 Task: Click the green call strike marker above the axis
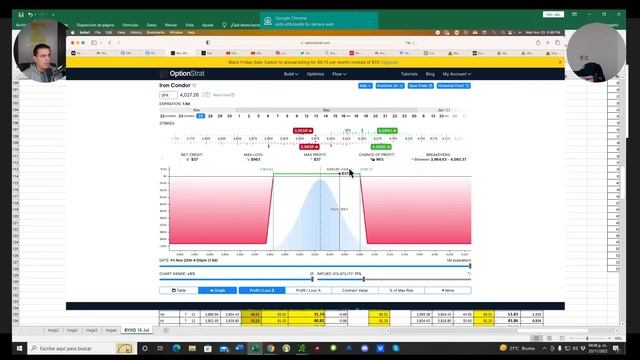pos(387,131)
